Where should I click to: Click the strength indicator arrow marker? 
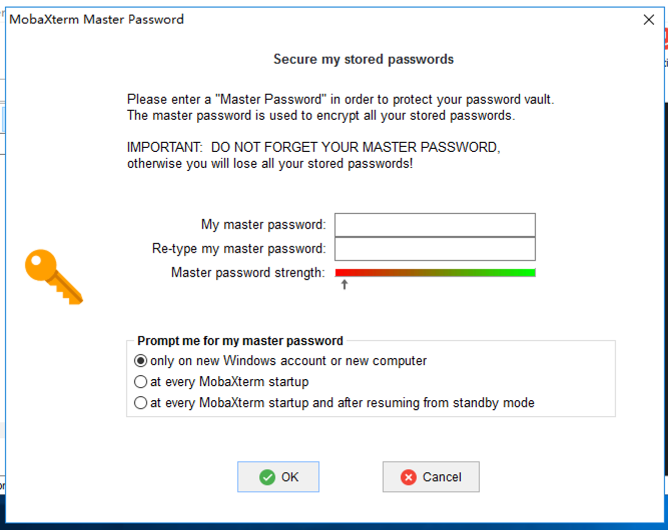[345, 285]
